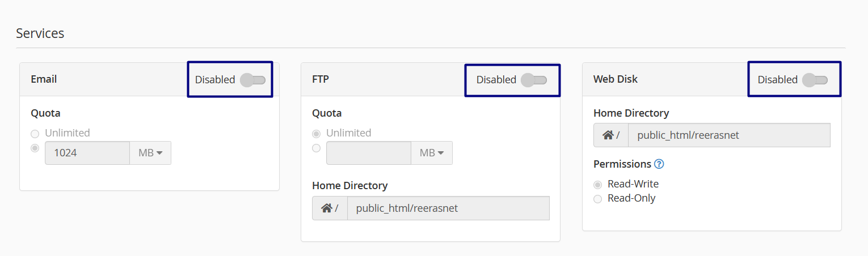
Task: Select Read-Write permission radio
Action: tap(597, 185)
